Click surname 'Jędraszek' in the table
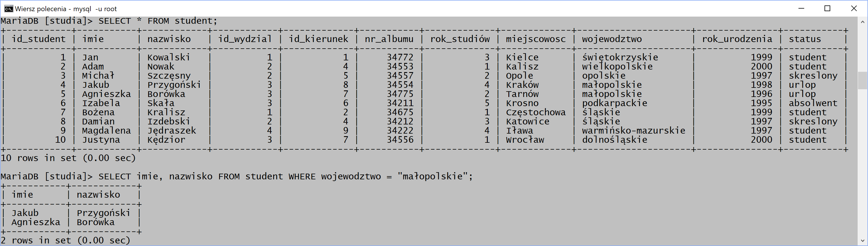 click(x=171, y=131)
